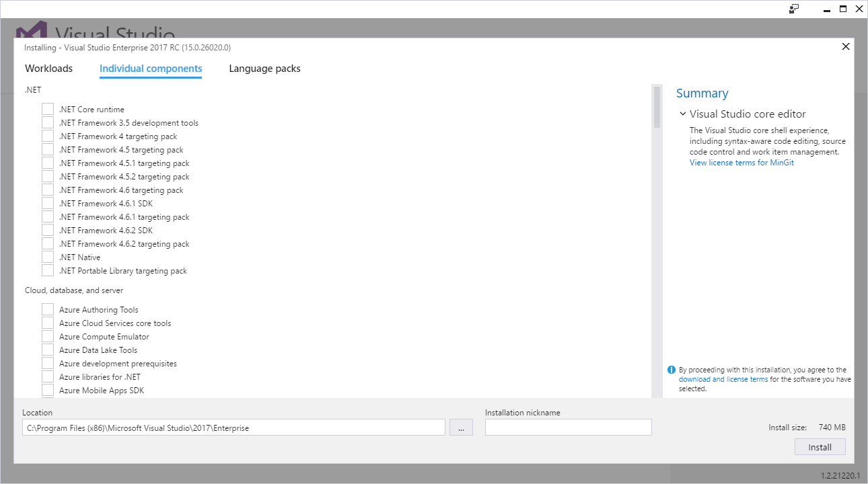Image resolution: width=868 pixels, height=484 pixels.
Task: Click the Installation nickname field
Action: pos(568,428)
